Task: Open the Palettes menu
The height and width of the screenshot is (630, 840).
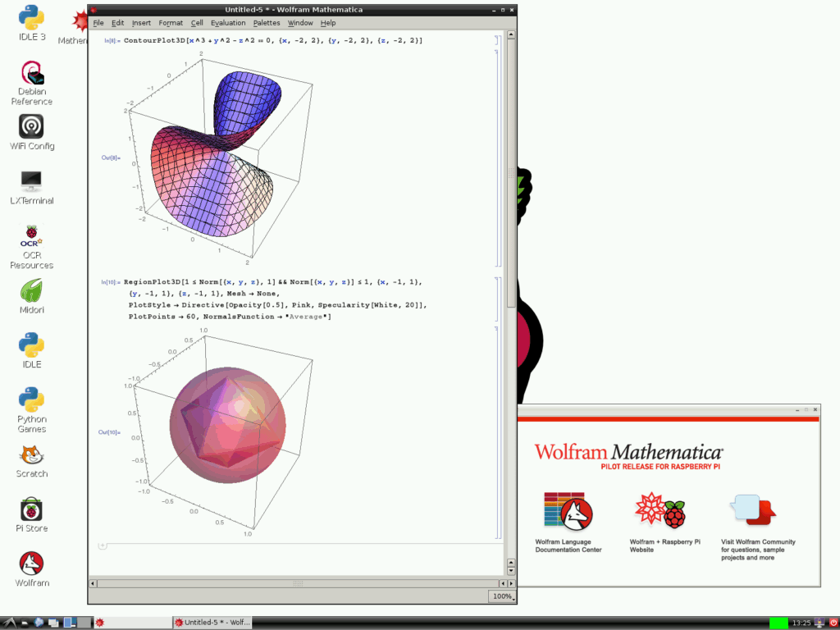Action: 267,23
